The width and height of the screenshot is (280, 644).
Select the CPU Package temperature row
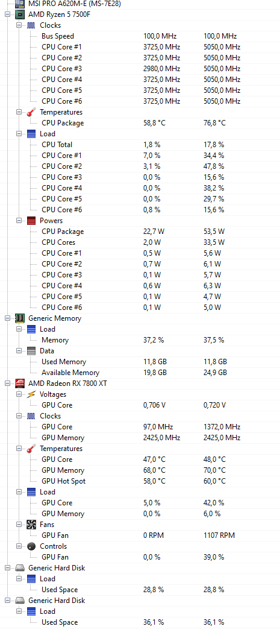[140, 123]
